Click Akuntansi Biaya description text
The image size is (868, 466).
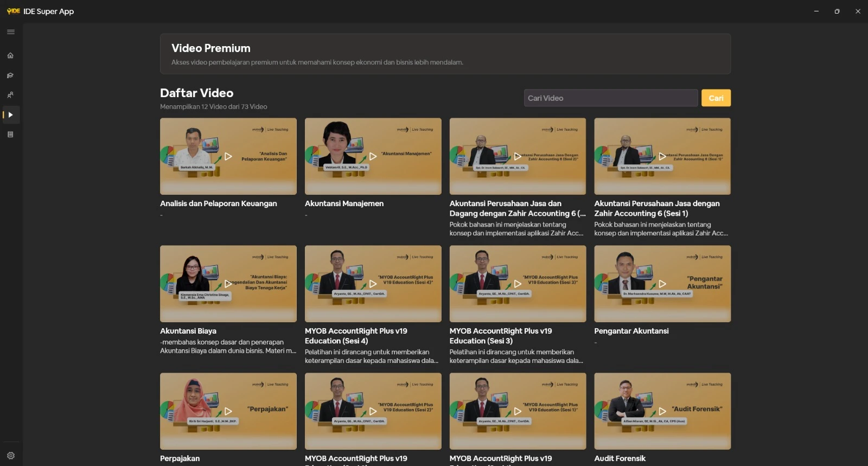point(228,347)
